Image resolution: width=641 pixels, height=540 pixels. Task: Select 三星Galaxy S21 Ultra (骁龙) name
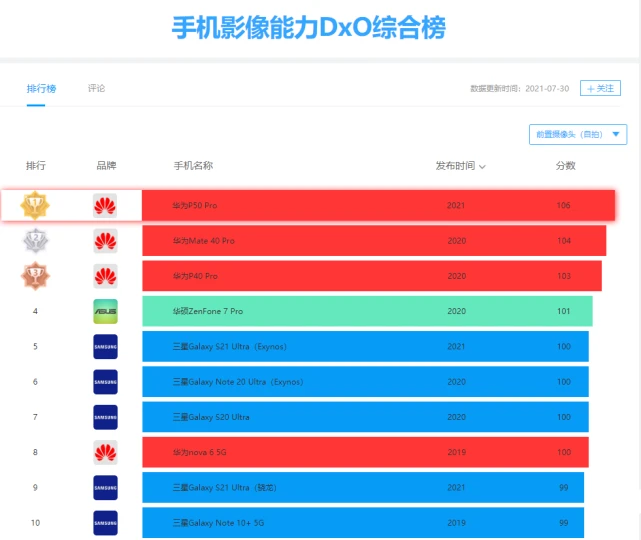coord(225,488)
